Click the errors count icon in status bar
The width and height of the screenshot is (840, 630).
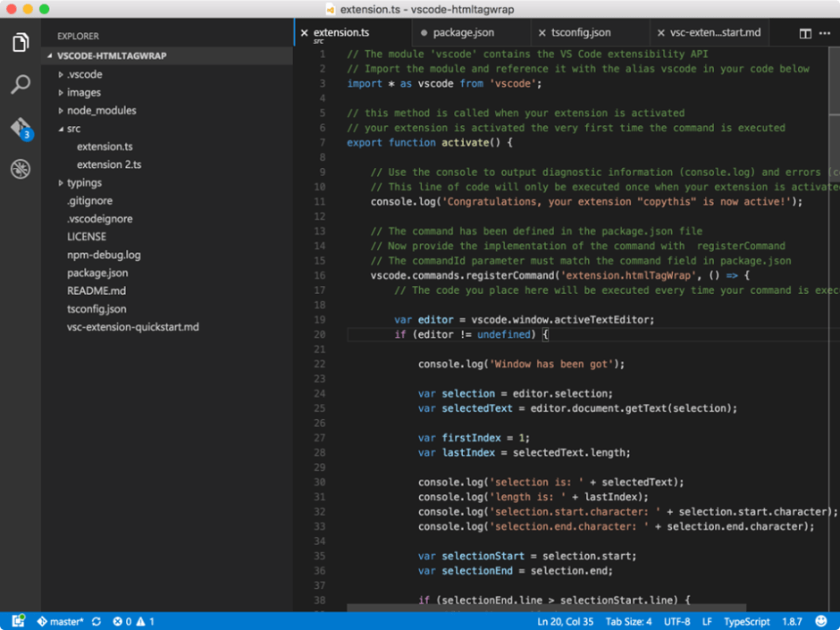tap(117, 621)
